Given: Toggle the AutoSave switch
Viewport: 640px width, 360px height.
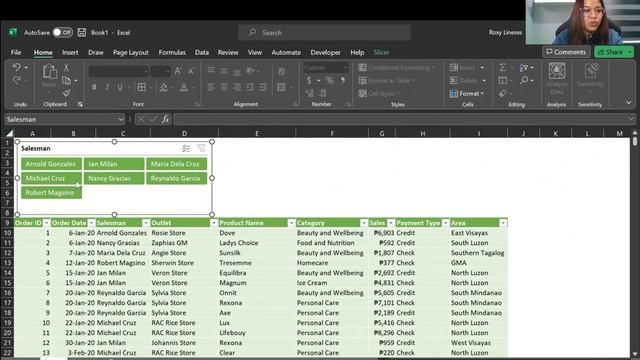Looking at the screenshot, I should coord(62,32).
